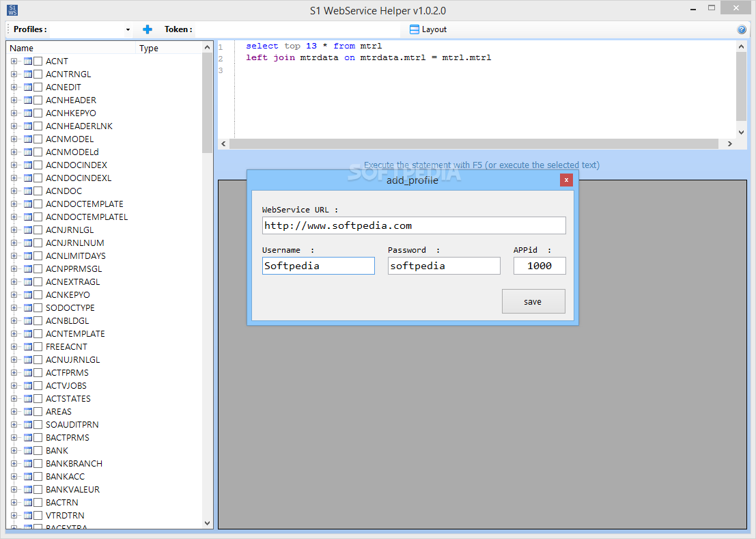
Task: Click the table icon beside ACTSTATES
Action: (28, 399)
